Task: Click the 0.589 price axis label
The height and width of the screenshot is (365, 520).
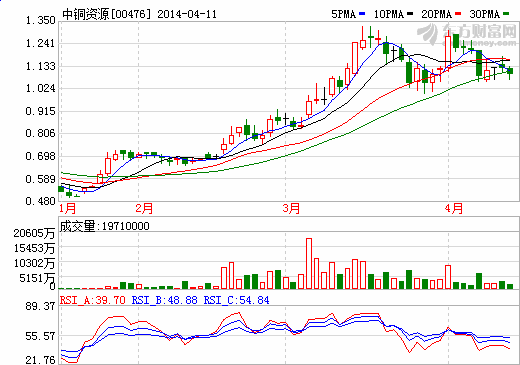Action: pos(41,179)
